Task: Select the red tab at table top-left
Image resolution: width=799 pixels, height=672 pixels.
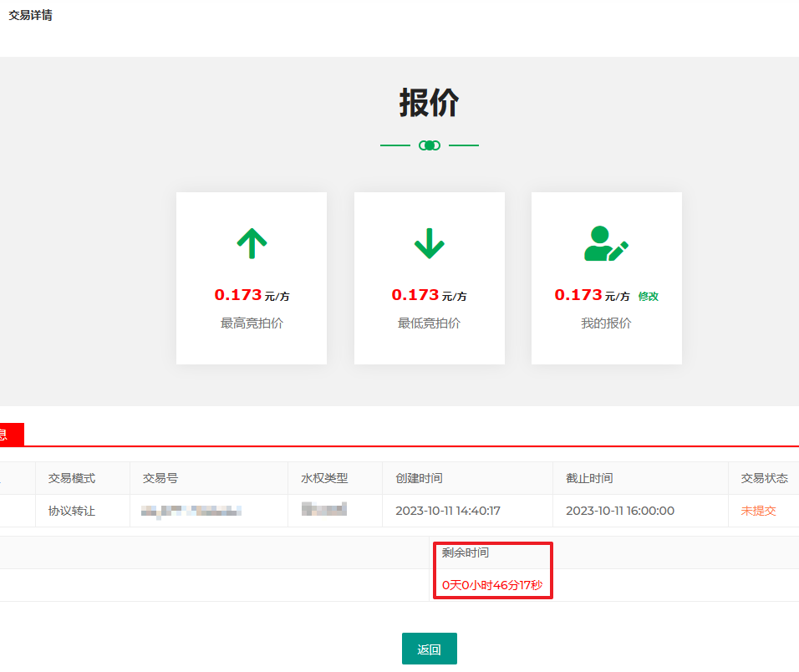Action: click(10, 435)
